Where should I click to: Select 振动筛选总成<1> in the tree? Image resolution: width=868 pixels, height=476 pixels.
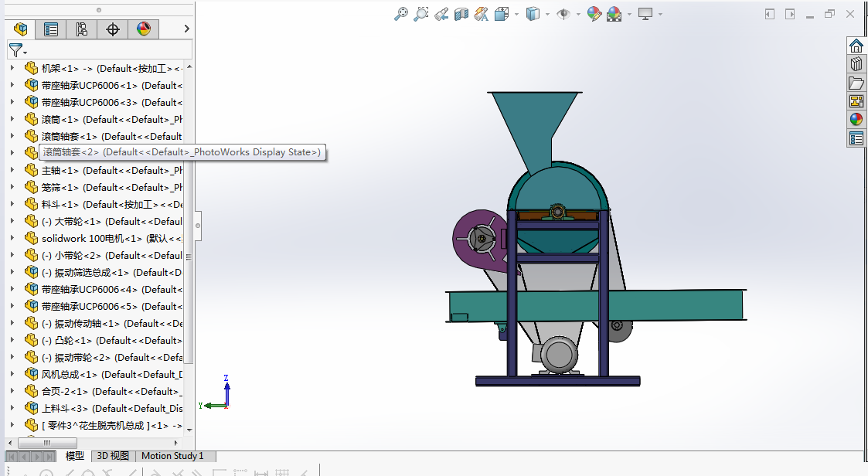click(x=112, y=272)
